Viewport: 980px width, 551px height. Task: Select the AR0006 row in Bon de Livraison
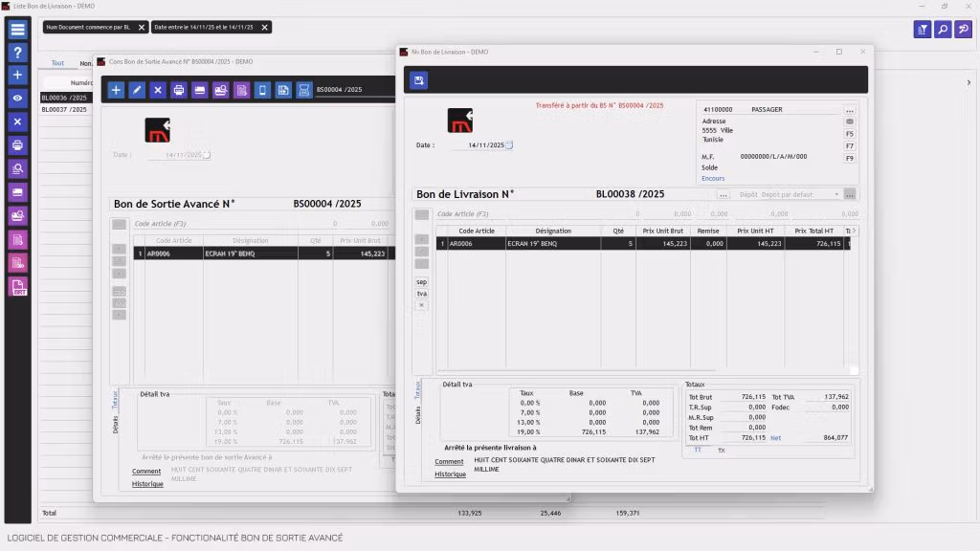point(643,244)
